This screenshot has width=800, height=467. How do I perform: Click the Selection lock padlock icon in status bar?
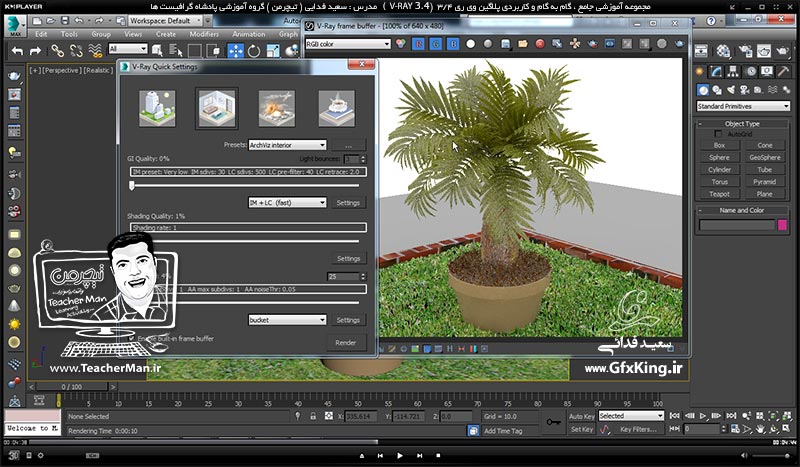pos(313,416)
